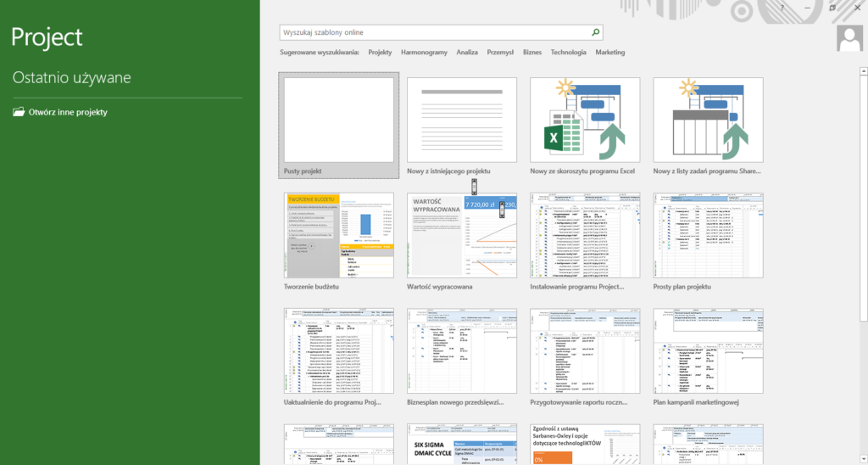Viewport: 868px width, 465px height.
Task: Open Prosty plan projektu template
Action: tap(708, 235)
